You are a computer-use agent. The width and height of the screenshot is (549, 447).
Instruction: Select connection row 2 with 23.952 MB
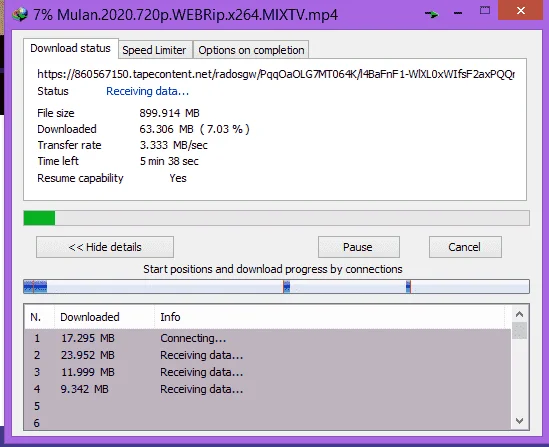[268, 355]
